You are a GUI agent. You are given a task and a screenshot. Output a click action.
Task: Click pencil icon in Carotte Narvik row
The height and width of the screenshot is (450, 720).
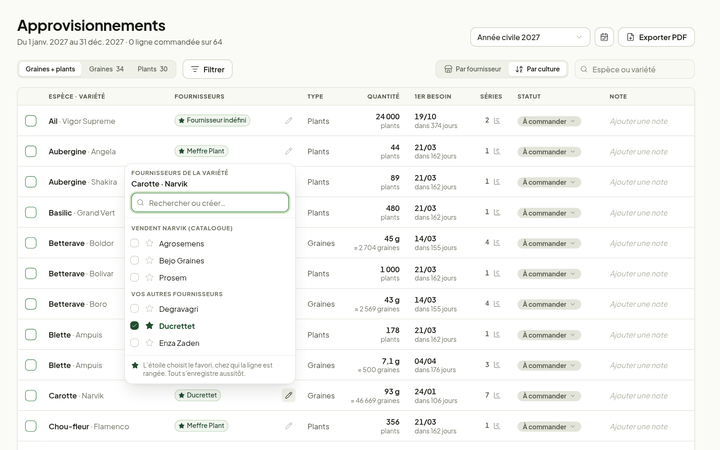[x=288, y=395]
